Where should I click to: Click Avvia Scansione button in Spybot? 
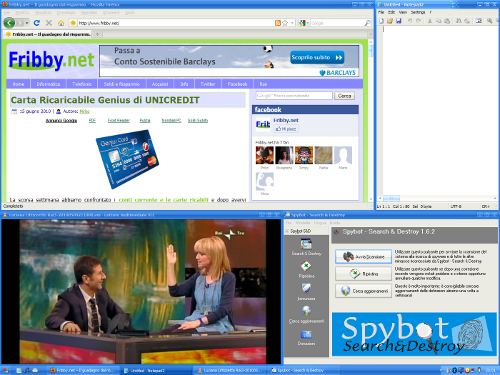363,257
